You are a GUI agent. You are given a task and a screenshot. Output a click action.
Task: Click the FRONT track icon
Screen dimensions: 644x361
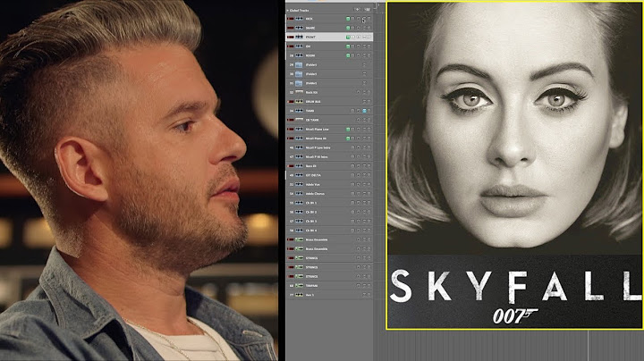coord(299,37)
